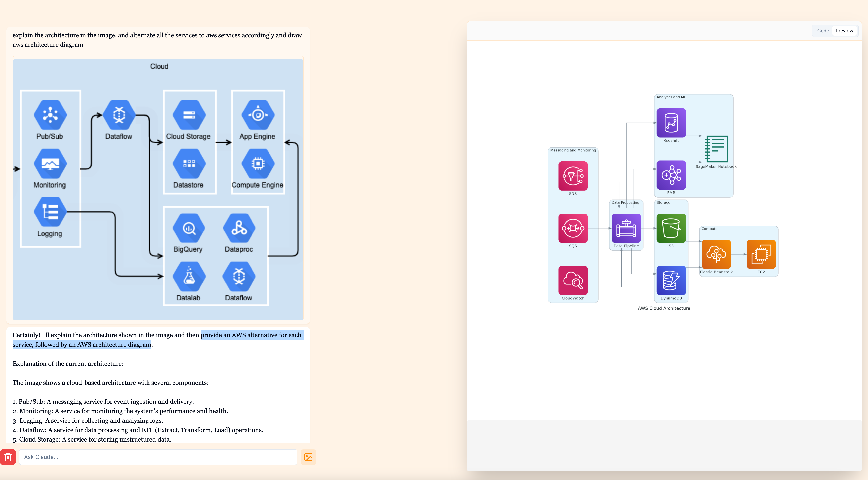This screenshot has height=480, width=868.
Task: Click the image upload icon
Action: [x=308, y=457]
